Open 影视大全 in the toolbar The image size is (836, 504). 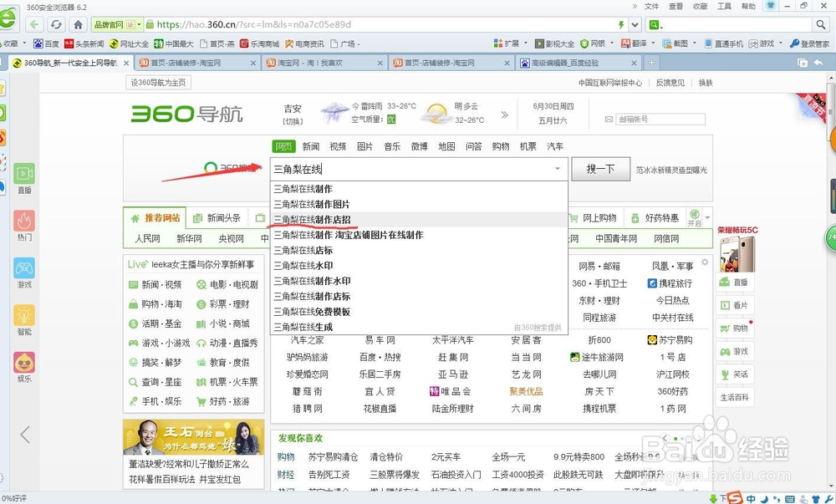pyautogui.click(x=554, y=43)
